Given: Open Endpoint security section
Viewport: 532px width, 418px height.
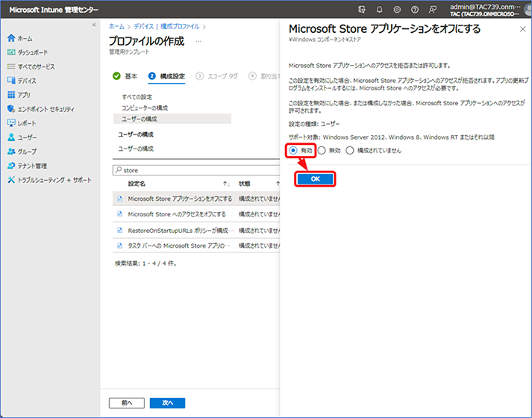Looking at the screenshot, I should click(40, 109).
